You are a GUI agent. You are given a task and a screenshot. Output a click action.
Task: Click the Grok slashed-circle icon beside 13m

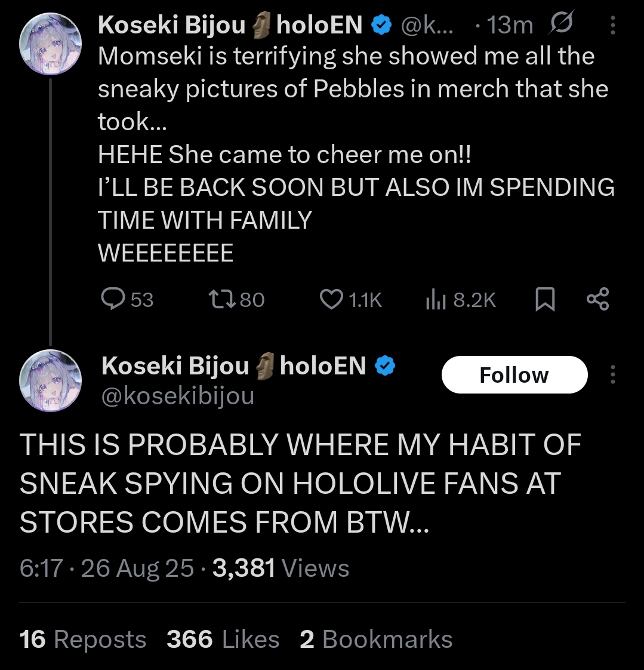click(560, 23)
